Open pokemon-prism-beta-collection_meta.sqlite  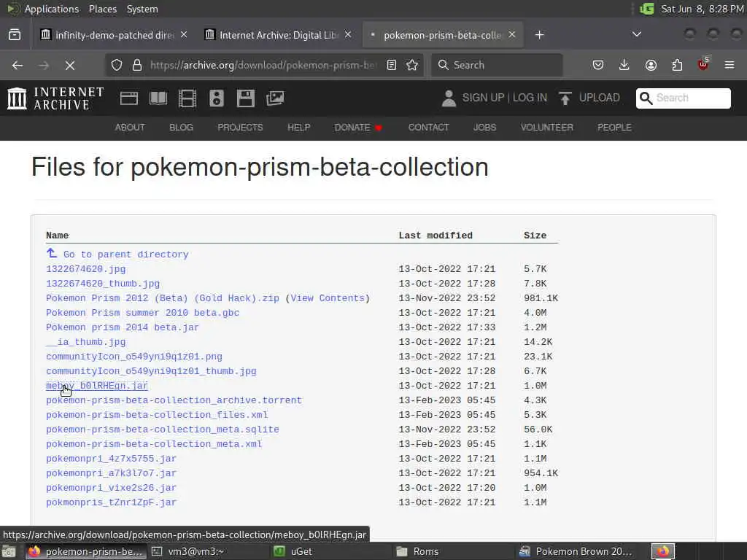pos(163,429)
